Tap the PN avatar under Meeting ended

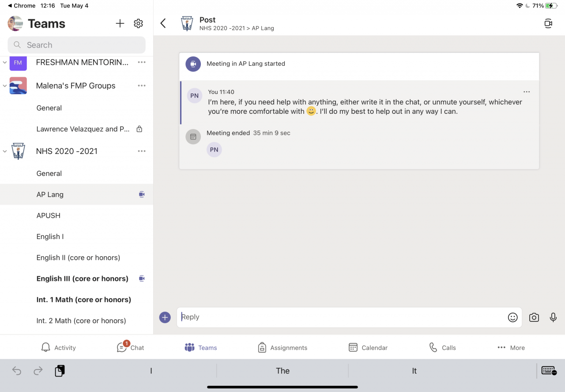click(214, 149)
